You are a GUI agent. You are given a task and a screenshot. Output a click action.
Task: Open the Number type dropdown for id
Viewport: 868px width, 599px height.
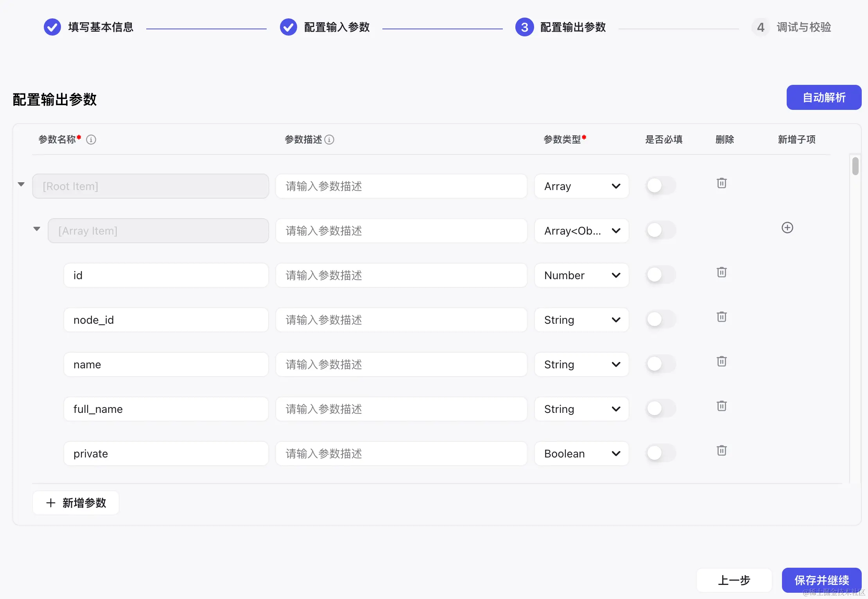[581, 275]
